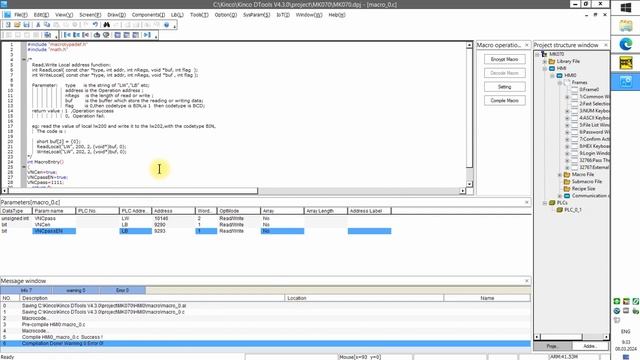Click the last icon in second toolbar group
This screenshot has width=640, height=360.
coord(147,35)
